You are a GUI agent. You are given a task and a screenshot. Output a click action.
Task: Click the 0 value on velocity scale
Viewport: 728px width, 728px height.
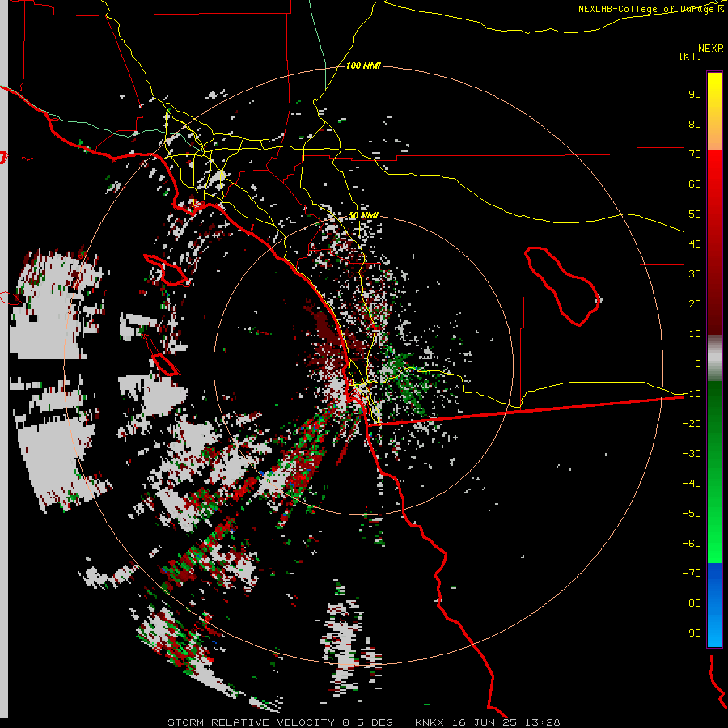(698, 363)
